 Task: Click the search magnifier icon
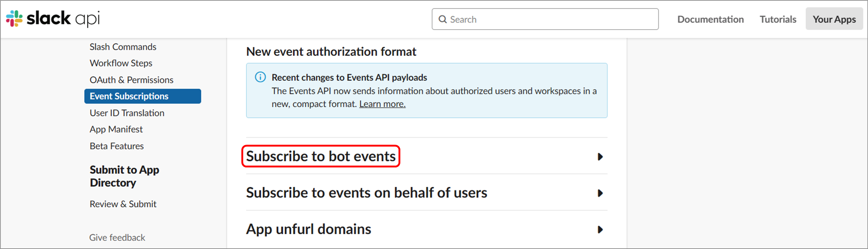443,20
